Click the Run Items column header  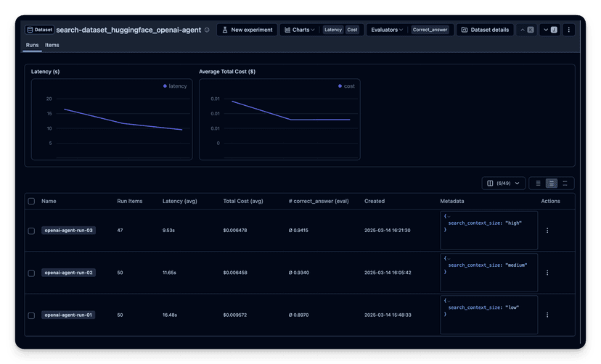point(129,202)
